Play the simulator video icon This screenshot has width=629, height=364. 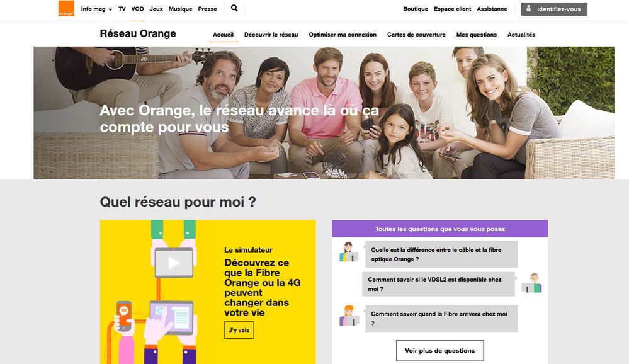(x=174, y=263)
